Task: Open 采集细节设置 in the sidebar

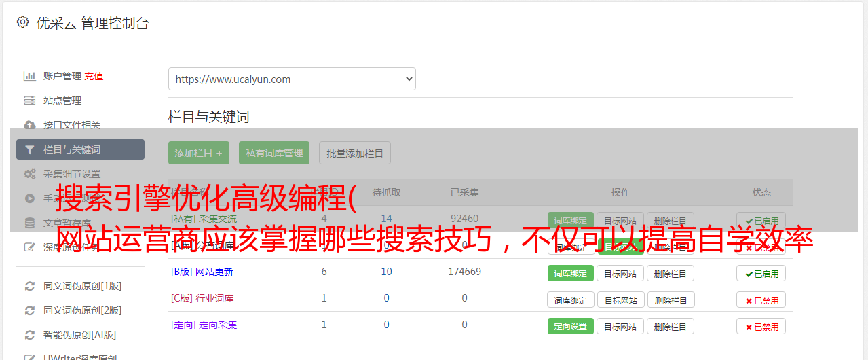Action: (72, 174)
